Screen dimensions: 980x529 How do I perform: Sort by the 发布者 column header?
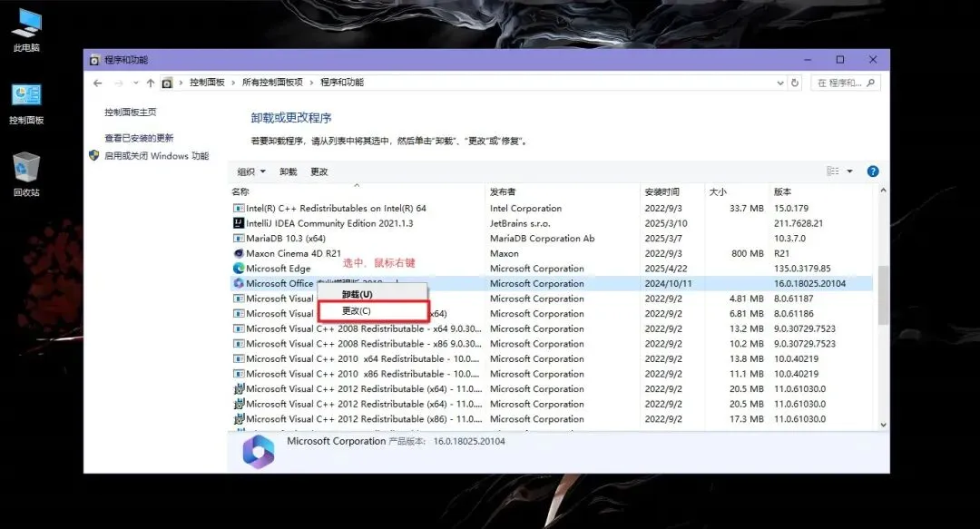pyautogui.click(x=563, y=192)
